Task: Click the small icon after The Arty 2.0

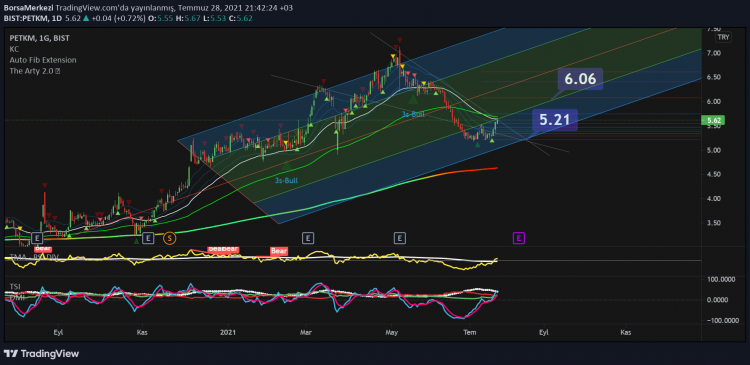Action: pyautogui.click(x=58, y=71)
